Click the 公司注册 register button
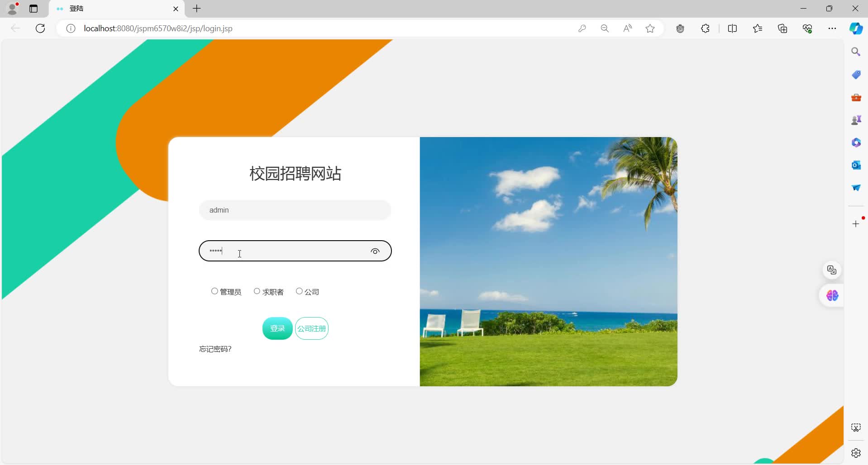This screenshot has height=465, width=868. point(312,328)
